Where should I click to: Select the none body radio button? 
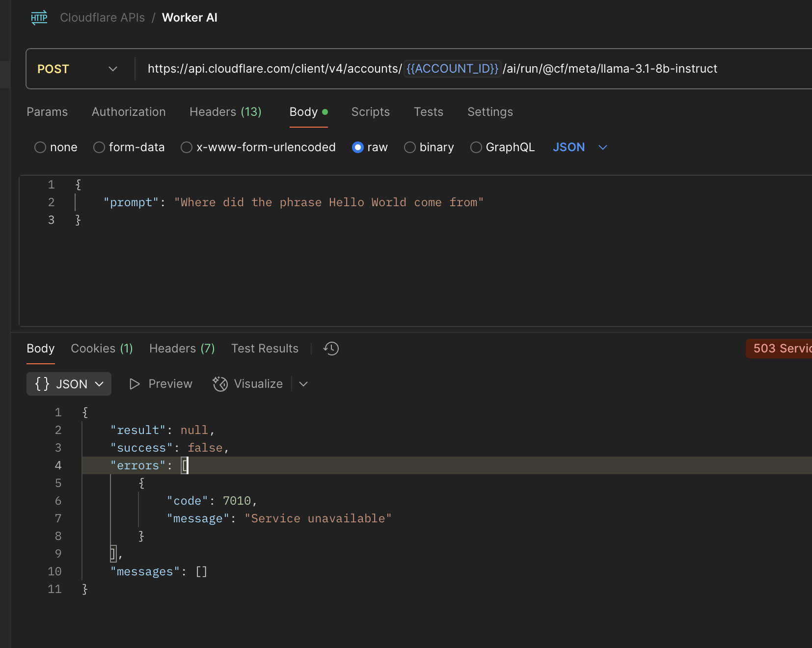coord(40,147)
